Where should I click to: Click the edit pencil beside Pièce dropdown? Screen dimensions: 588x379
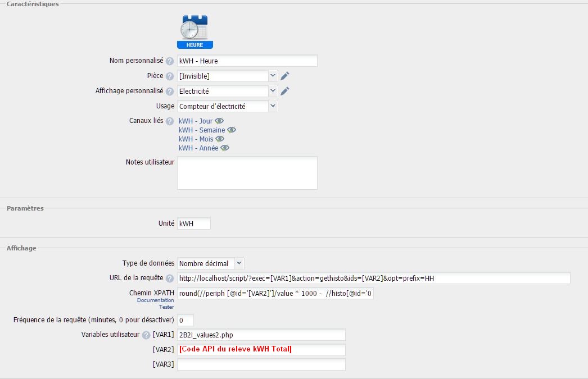285,76
